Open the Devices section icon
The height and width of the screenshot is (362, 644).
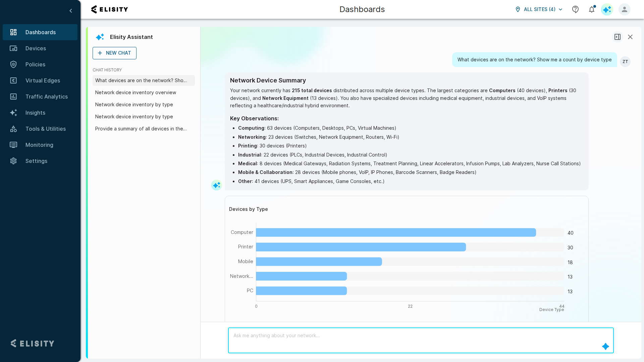point(13,48)
